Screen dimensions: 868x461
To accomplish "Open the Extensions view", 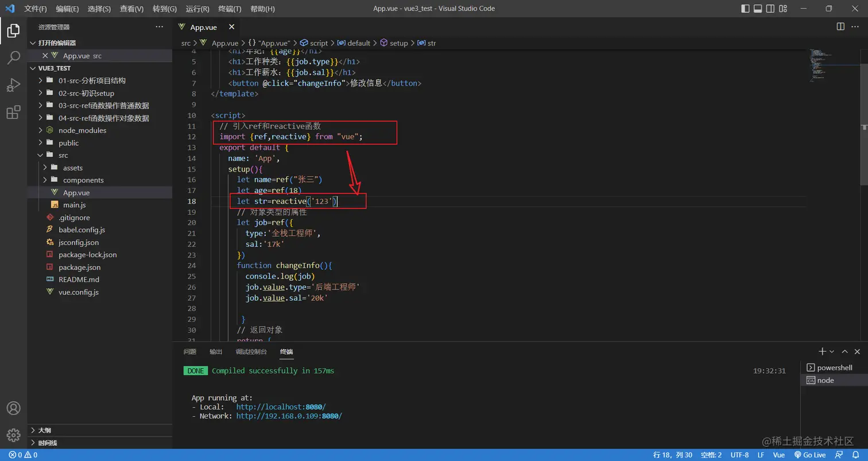I will click(13, 112).
